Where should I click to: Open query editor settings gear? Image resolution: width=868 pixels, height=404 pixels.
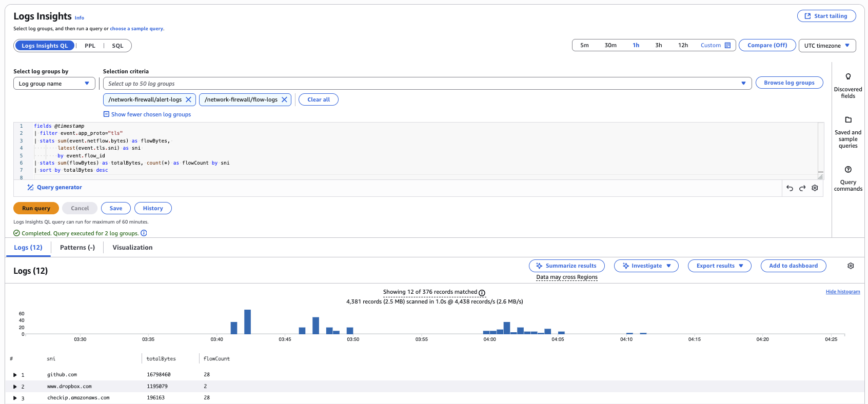[x=815, y=188]
